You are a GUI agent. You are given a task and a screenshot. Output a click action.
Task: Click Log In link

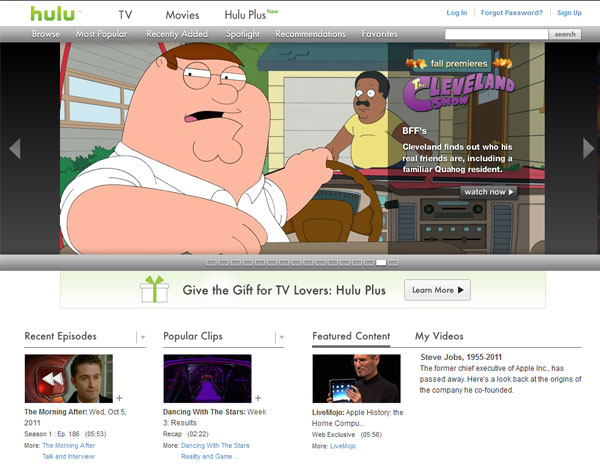(457, 13)
